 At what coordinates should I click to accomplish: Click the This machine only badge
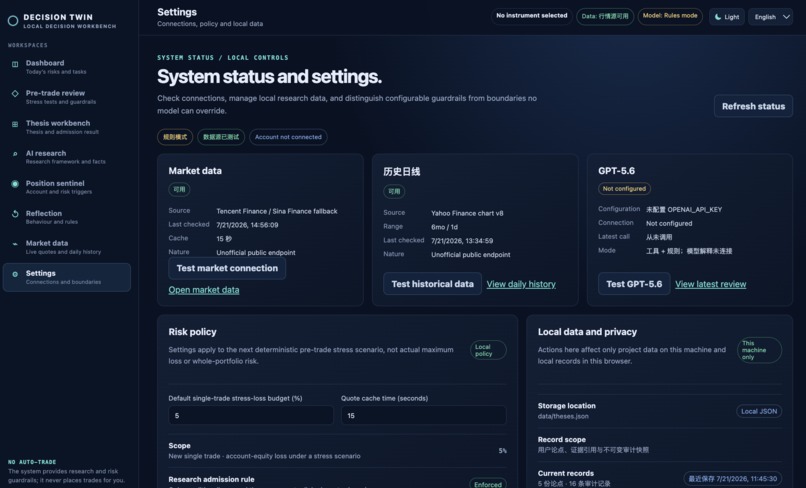click(x=759, y=350)
